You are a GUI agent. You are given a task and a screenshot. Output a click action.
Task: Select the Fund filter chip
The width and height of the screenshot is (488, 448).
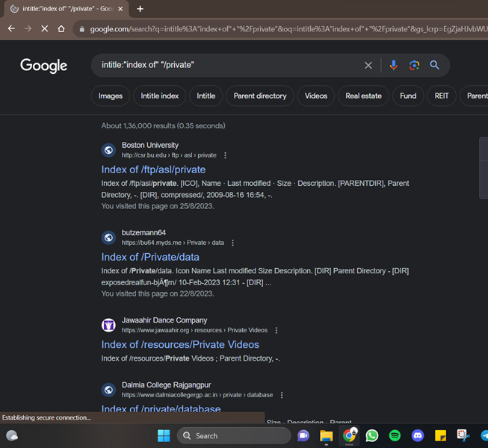[408, 96]
